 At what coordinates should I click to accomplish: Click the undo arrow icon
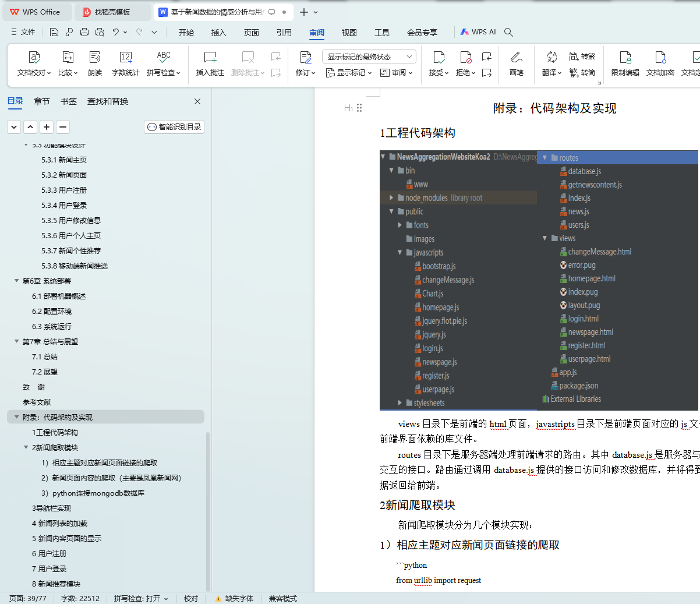pyautogui.click(x=116, y=32)
